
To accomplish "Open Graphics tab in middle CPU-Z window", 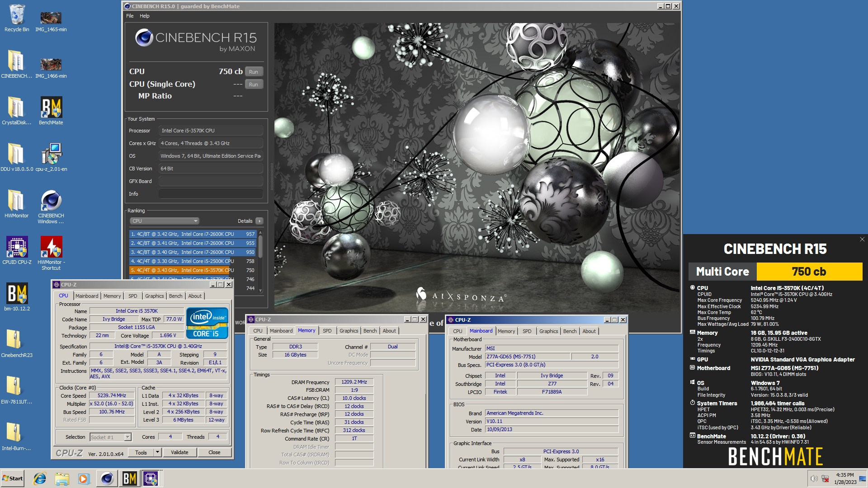I will pos(349,331).
